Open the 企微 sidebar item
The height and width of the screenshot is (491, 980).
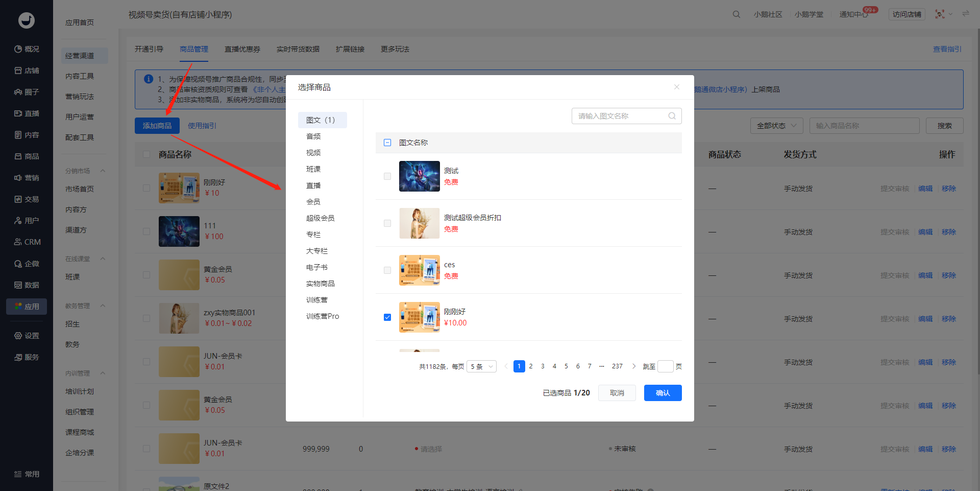click(x=27, y=264)
